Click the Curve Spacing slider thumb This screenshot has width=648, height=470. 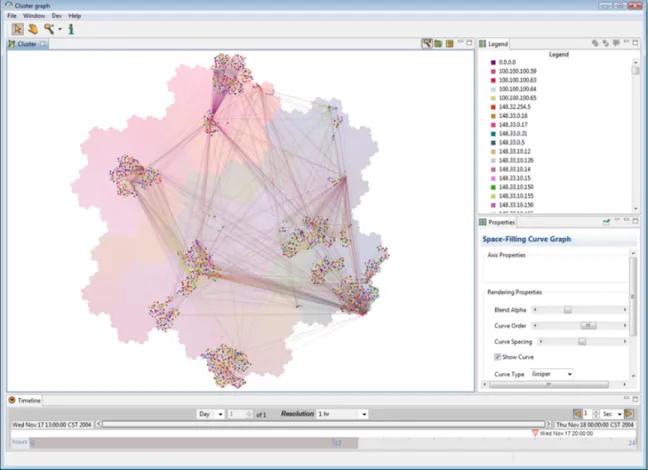pyautogui.click(x=582, y=341)
